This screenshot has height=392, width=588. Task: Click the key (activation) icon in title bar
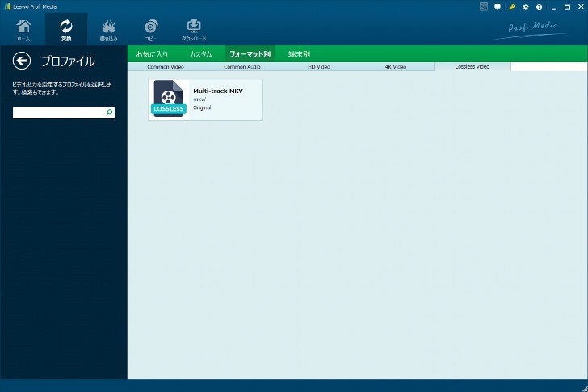pyautogui.click(x=512, y=6)
